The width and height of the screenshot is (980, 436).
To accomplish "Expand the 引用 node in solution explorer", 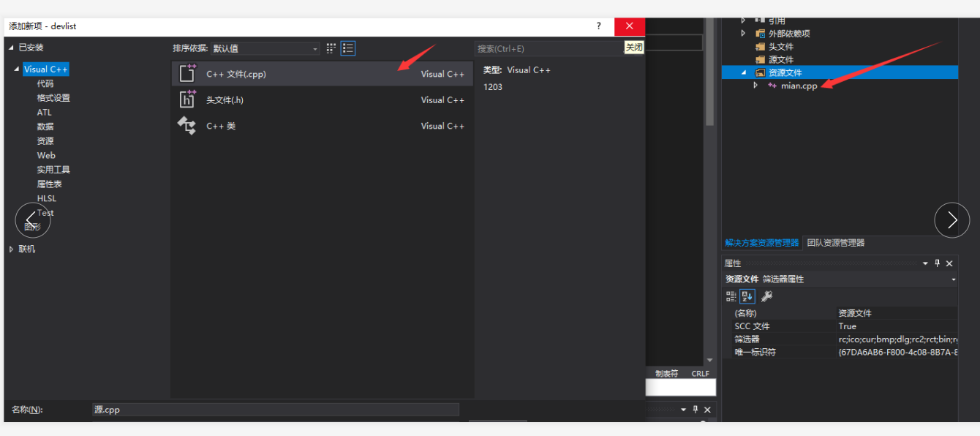I will click(744, 20).
